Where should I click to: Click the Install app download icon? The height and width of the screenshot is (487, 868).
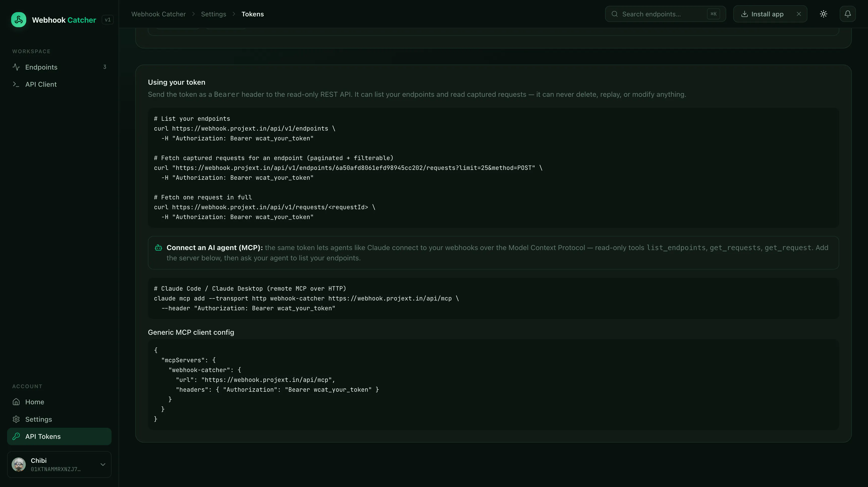coord(744,14)
